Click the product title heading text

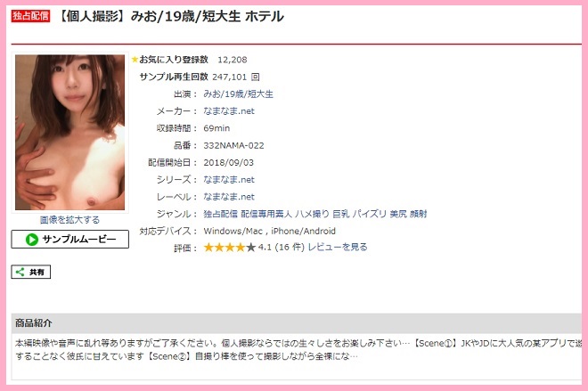(171, 17)
